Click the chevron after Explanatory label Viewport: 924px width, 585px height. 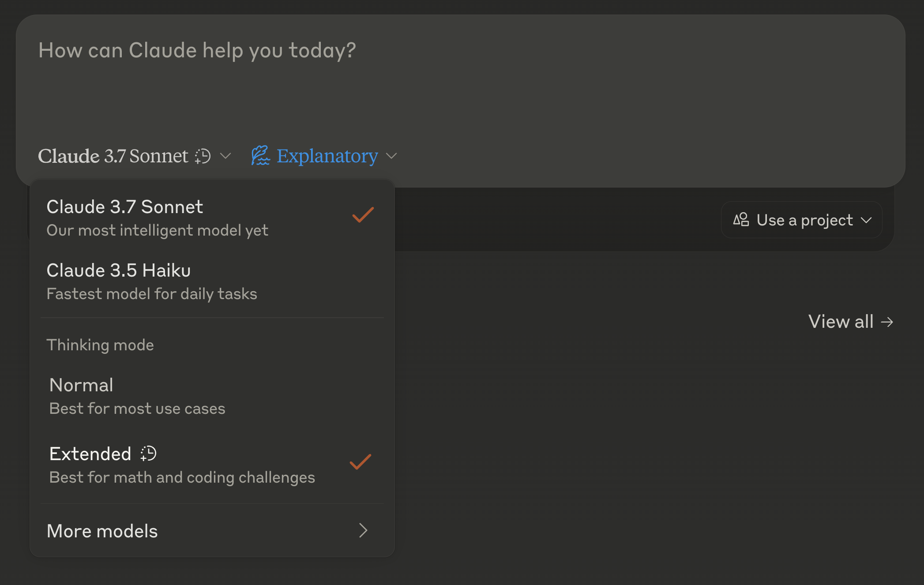[x=391, y=156]
